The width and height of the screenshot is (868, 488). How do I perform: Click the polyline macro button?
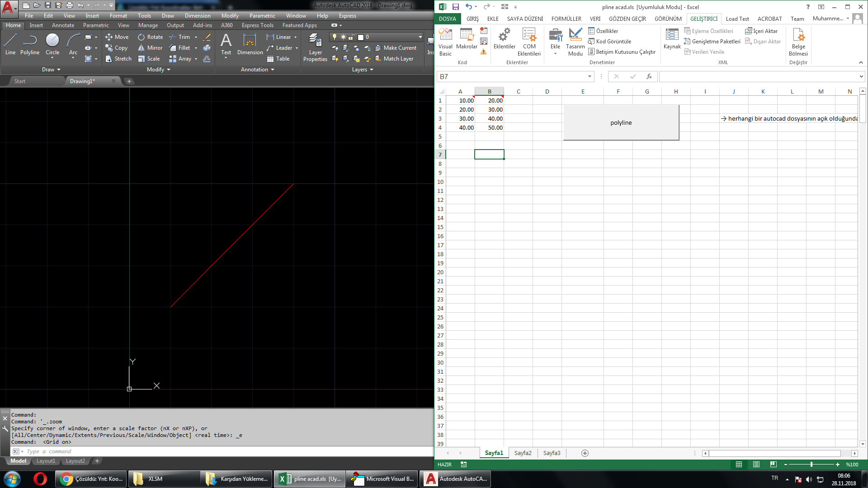point(621,122)
